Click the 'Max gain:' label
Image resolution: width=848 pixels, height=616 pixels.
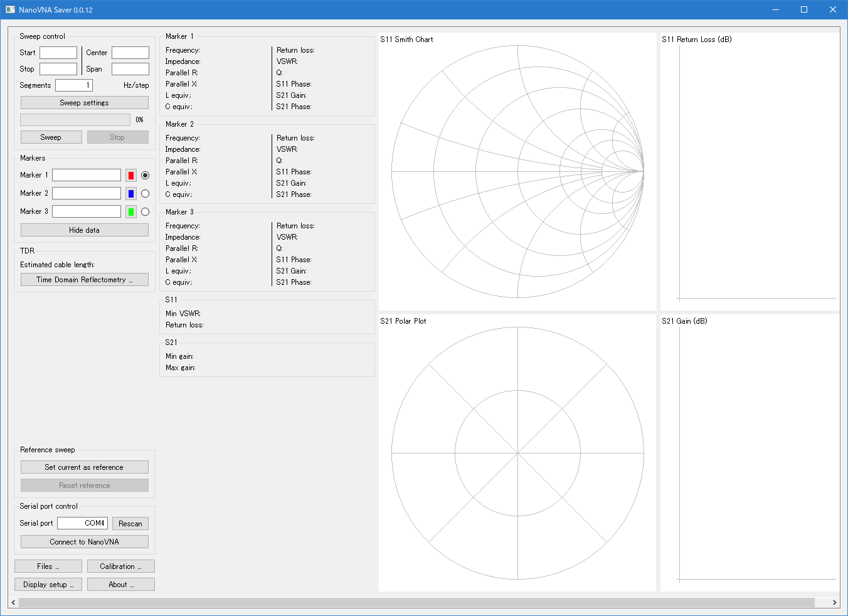[x=181, y=368]
